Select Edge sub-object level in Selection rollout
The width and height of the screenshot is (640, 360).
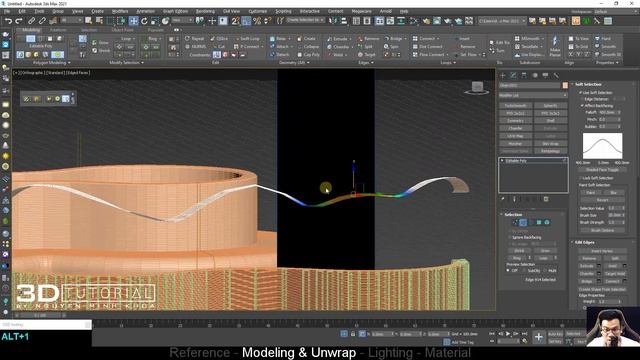(x=523, y=222)
